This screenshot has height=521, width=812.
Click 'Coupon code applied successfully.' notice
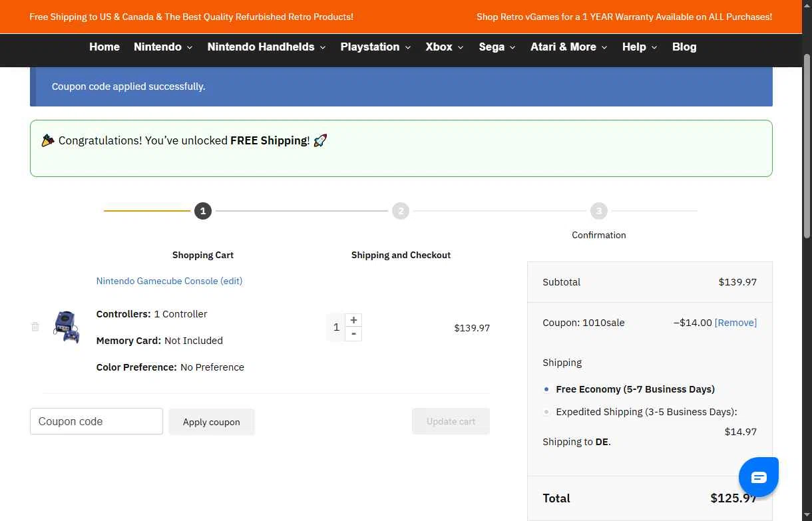(128, 87)
